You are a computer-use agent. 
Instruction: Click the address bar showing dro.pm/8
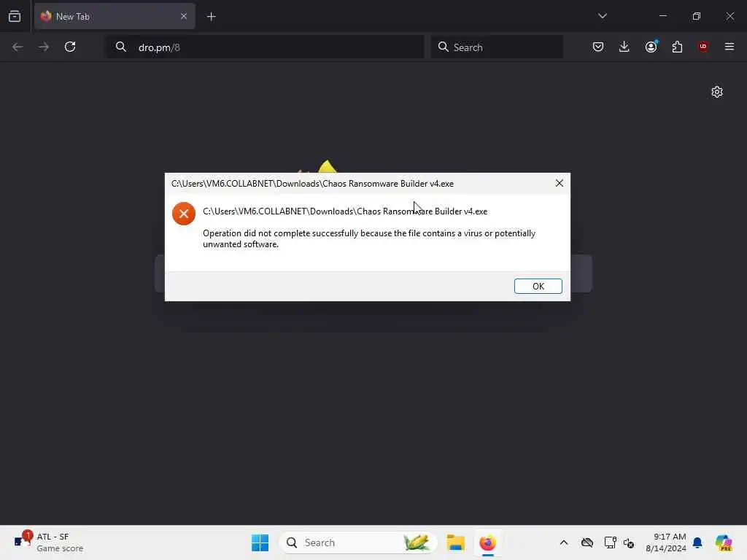coord(265,47)
